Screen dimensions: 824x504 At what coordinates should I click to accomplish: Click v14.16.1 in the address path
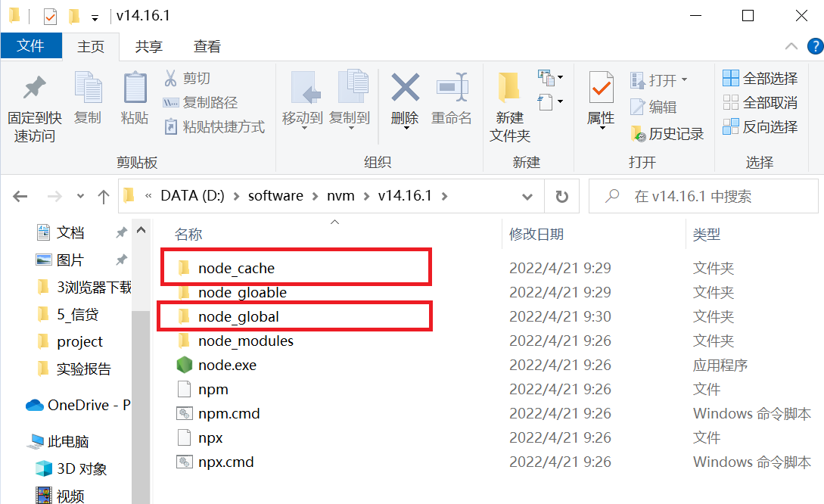[x=405, y=196]
